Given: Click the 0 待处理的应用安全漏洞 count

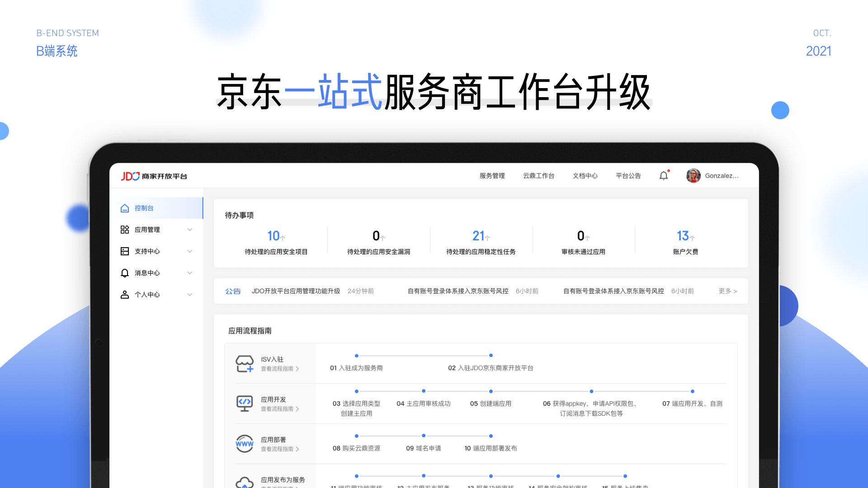Looking at the screenshot, I should [378, 236].
